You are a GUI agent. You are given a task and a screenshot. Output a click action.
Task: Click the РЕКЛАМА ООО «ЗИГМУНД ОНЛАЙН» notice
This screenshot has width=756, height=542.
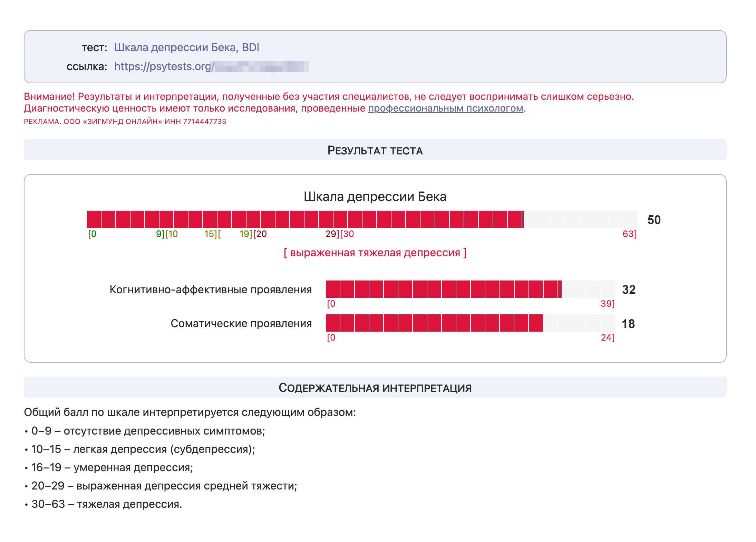pyautogui.click(x=125, y=122)
